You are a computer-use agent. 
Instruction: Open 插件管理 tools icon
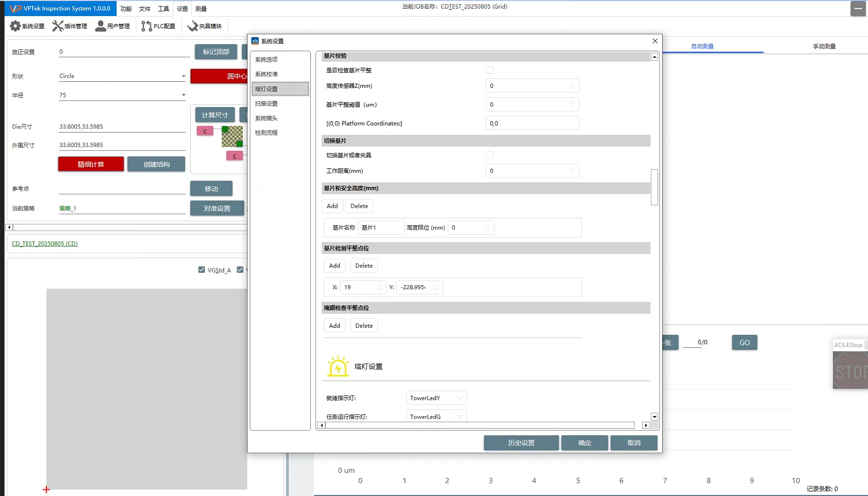[x=58, y=26]
